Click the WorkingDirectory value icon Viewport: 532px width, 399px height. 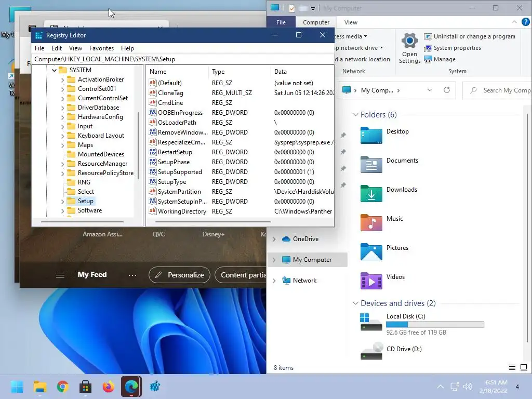153,211
